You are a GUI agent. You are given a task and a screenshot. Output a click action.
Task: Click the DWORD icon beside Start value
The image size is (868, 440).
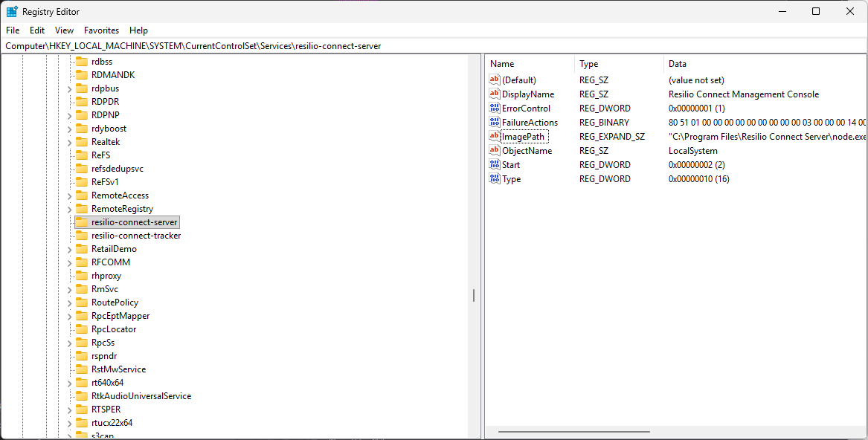[495, 165]
